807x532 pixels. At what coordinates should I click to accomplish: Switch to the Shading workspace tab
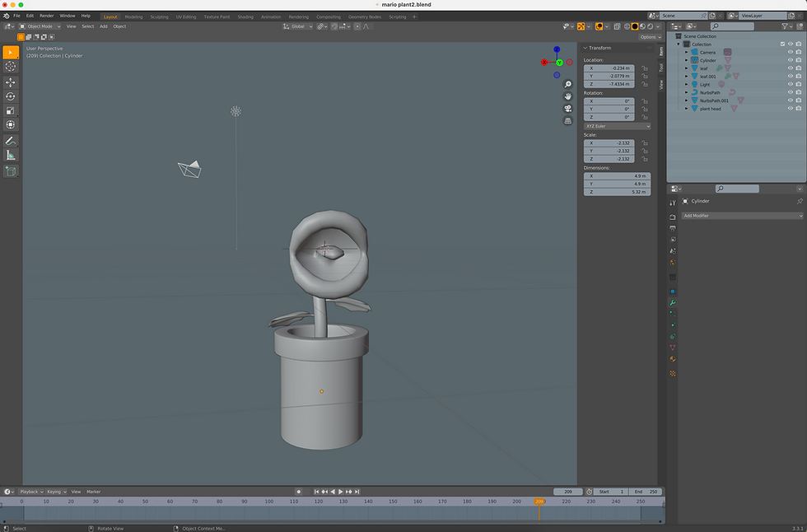[x=245, y=16]
